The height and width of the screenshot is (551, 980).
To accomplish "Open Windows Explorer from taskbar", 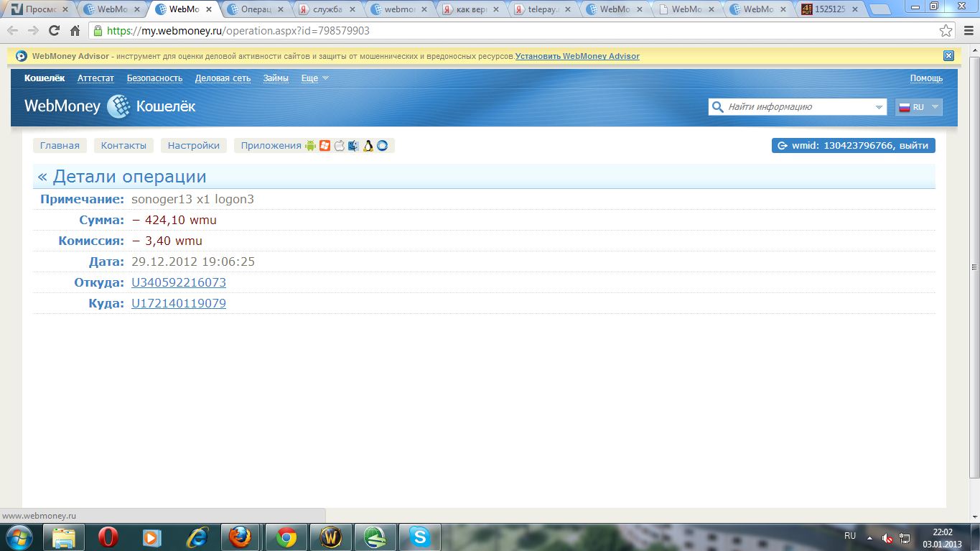I will tap(64, 537).
